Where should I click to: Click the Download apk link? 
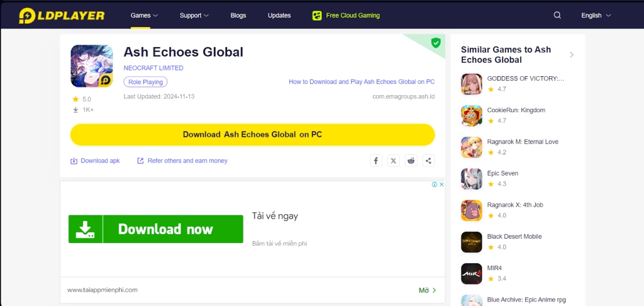pyautogui.click(x=95, y=161)
